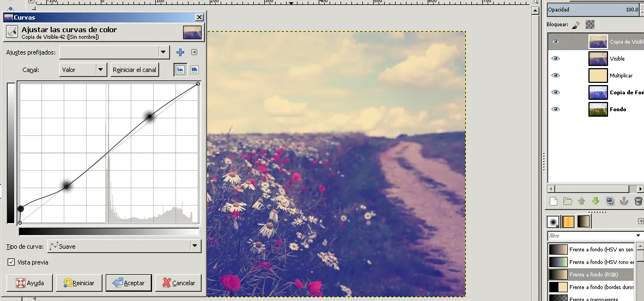644x301 pixels.
Task: Select middle-lower curve control point
Action: tap(66, 186)
